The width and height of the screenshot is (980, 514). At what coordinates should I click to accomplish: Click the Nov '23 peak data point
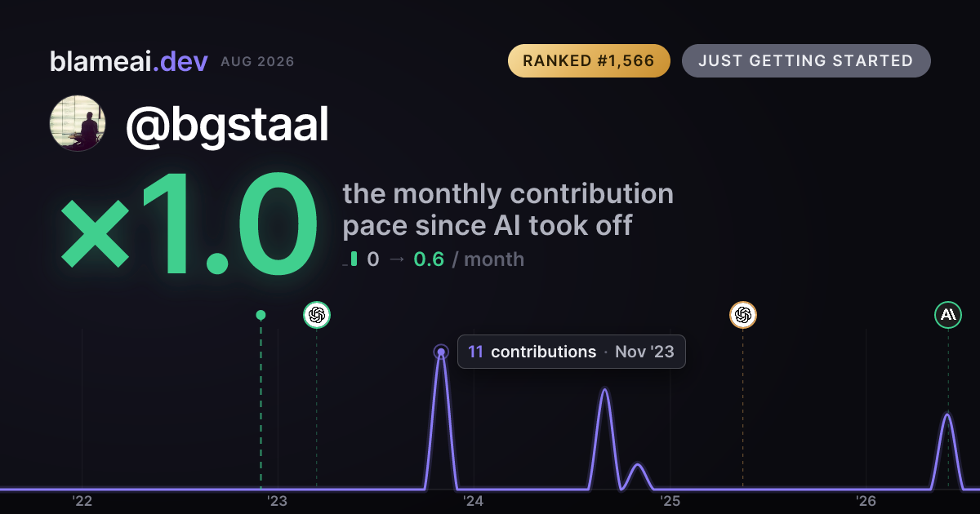(441, 352)
